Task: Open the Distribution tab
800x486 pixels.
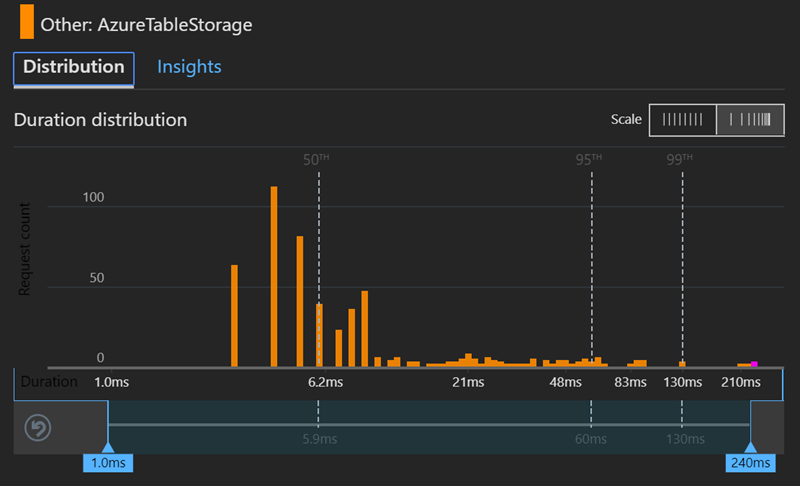Action: (73, 68)
